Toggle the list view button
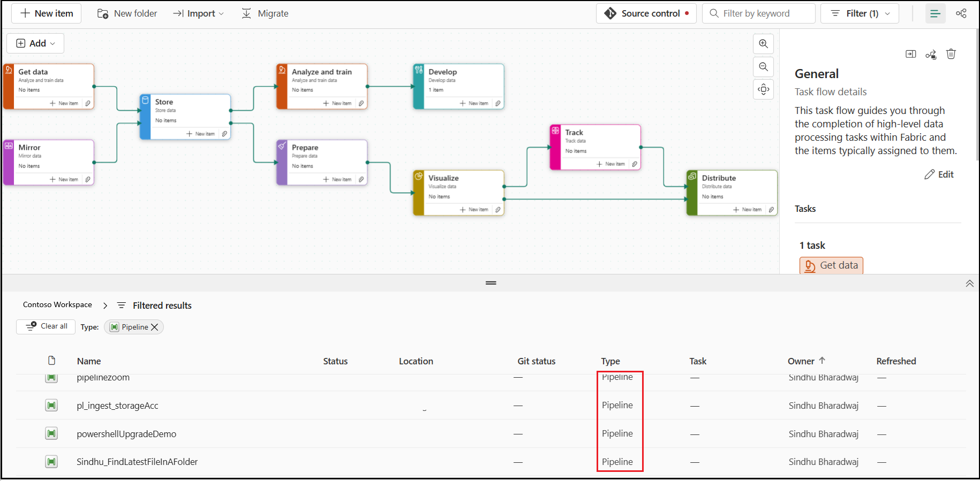 (x=935, y=13)
